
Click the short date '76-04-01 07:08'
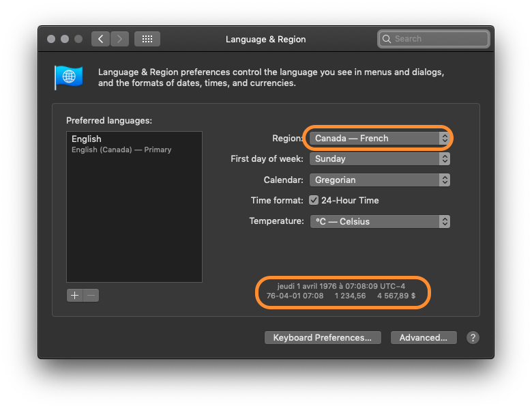(x=295, y=296)
